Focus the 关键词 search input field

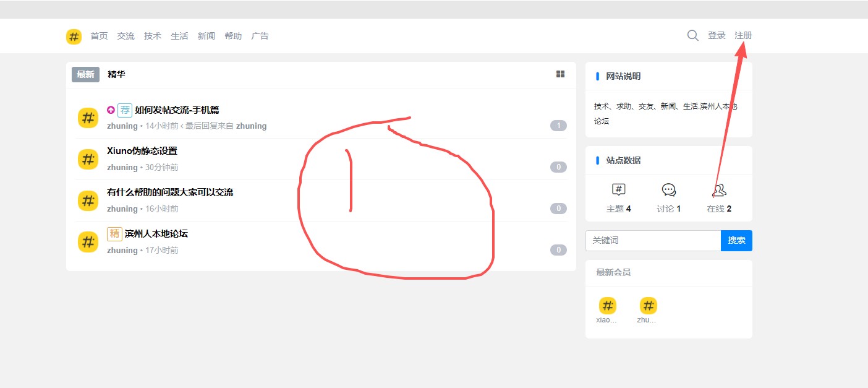tap(653, 241)
